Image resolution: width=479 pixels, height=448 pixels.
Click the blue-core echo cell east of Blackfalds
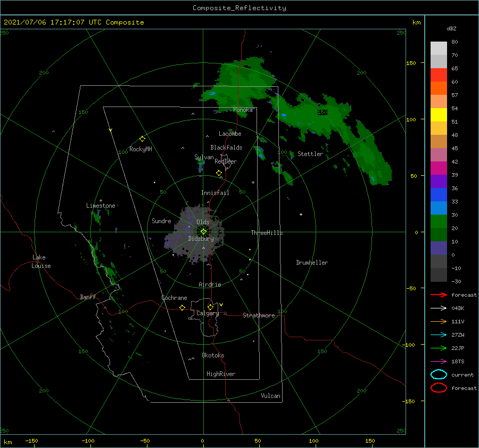click(260, 153)
